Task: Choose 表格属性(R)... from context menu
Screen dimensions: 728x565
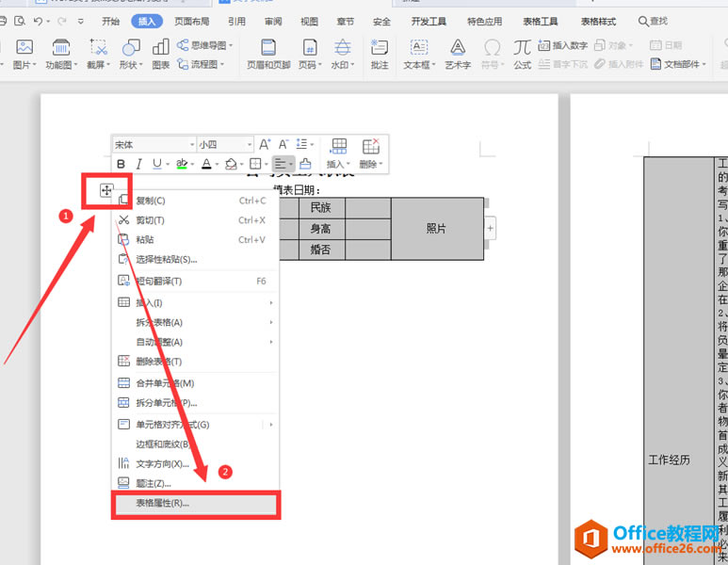Action: point(196,503)
